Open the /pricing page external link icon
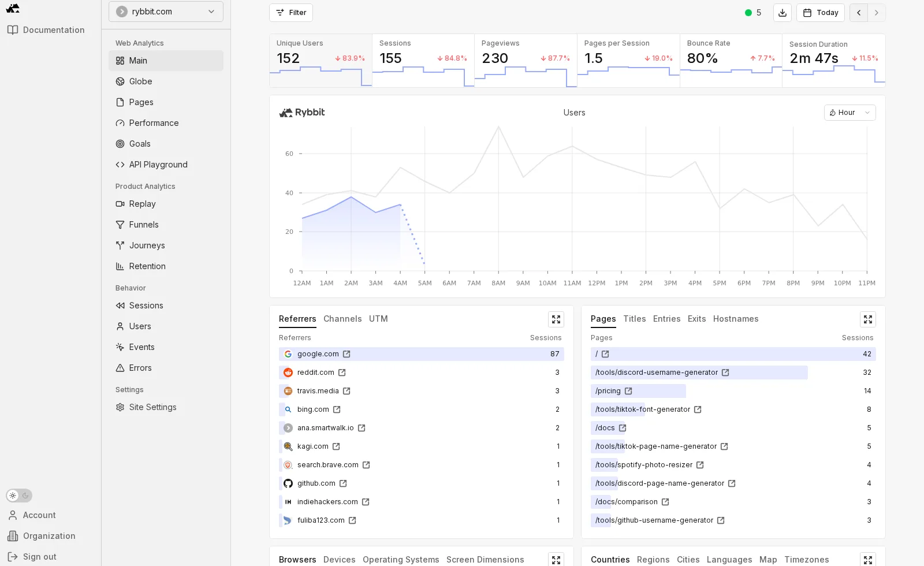 point(628,391)
